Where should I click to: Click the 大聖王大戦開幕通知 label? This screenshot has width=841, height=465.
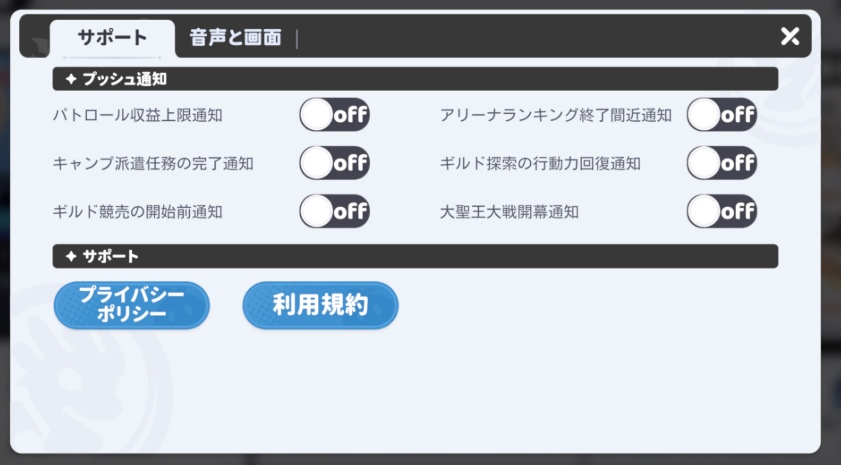coord(510,212)
